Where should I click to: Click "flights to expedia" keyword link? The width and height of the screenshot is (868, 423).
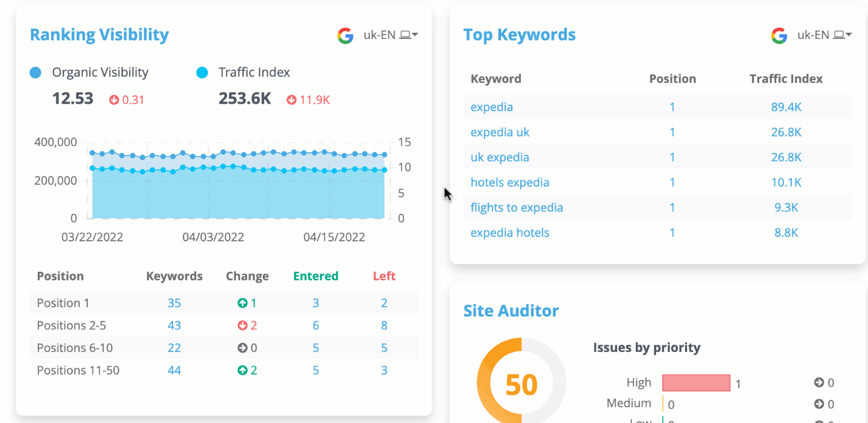(516, 208)
